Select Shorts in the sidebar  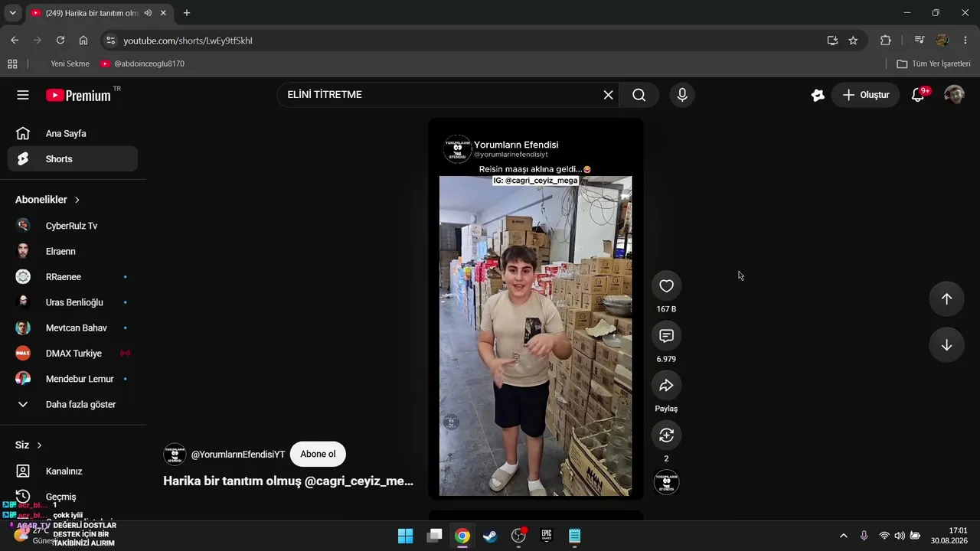click(x=73, y=159)
